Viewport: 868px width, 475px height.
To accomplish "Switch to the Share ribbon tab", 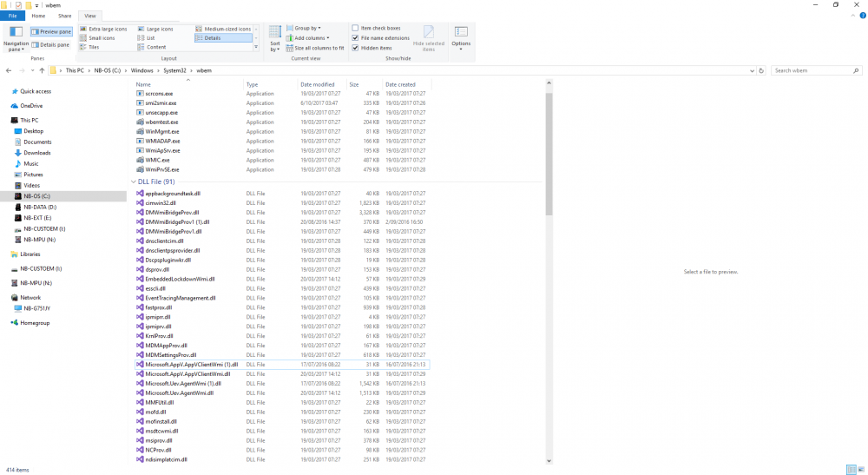I will [x=65, y=16].
